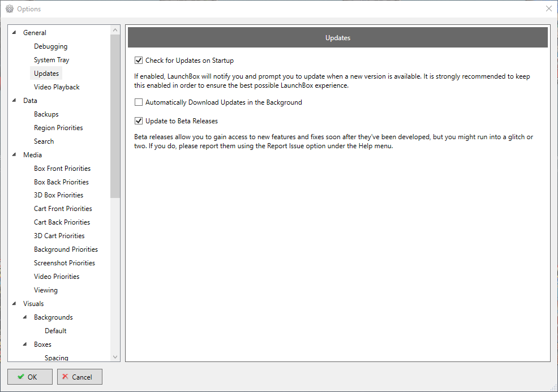Select System Tray in the tree
The height and width of the screenshot is (392, 558).
pos(51,60)
